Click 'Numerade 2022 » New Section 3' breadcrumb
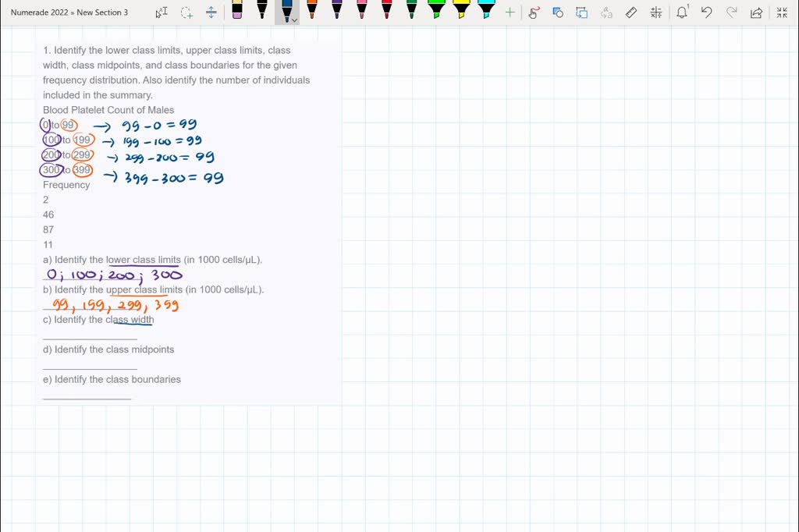799x532 pixels. click(69, 12)
